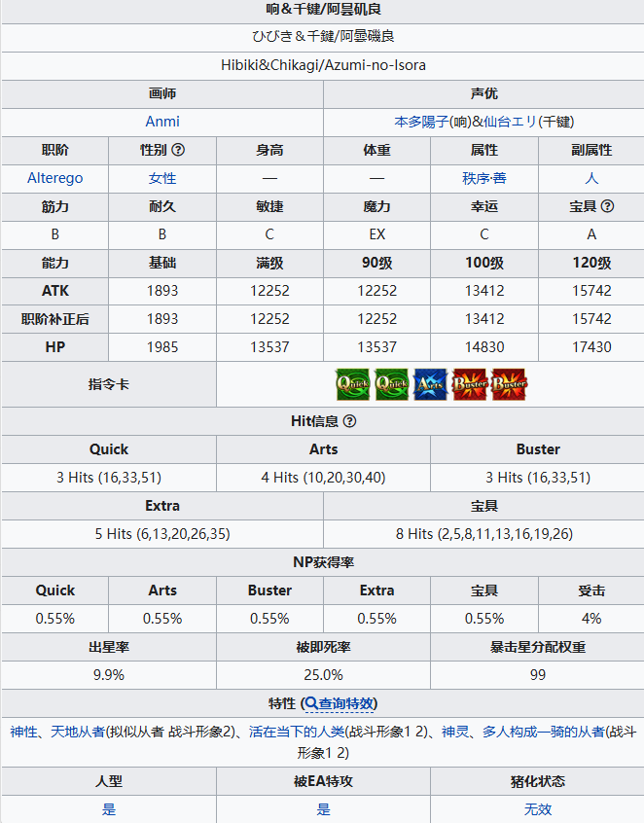Open illustrator Anmi's page

(x=162, y=122)
